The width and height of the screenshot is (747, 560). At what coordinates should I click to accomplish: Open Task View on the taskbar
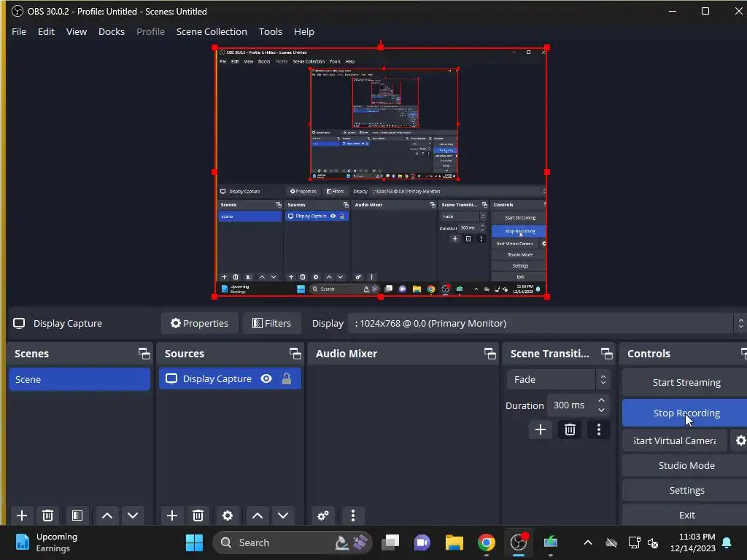point(391,542)
